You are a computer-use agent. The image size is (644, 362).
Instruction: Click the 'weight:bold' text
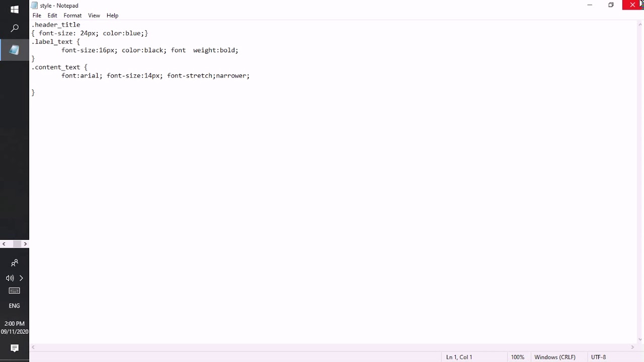click(215, 50)
